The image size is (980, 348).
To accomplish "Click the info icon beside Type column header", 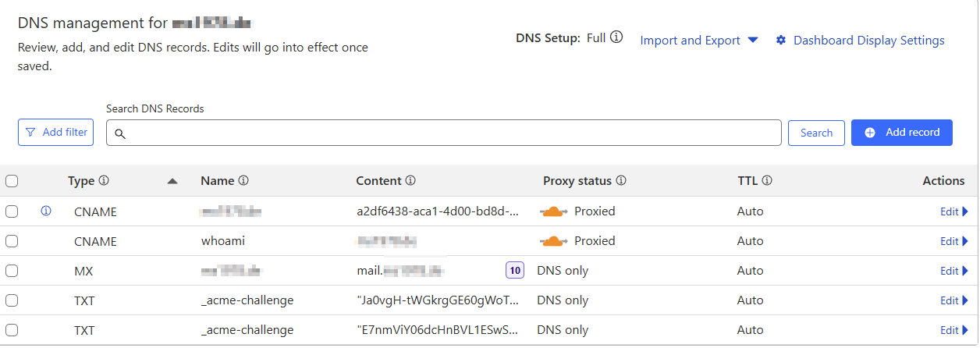I will click(104, 181).
